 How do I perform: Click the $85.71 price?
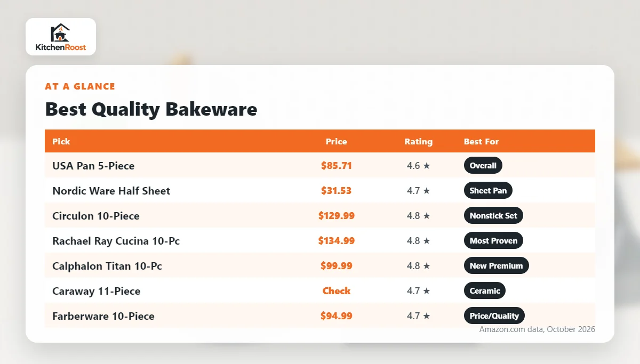[x=337, y=166]
